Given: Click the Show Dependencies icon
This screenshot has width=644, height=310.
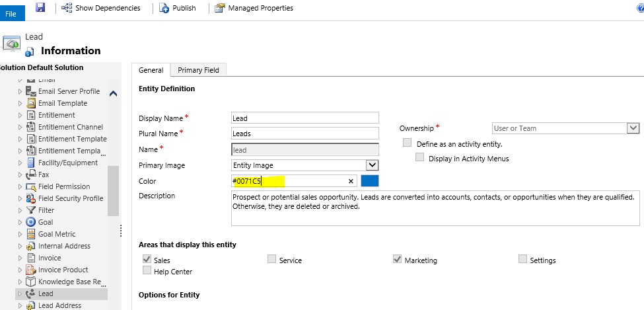Looking at the screenshot, I should pos(67,8).
